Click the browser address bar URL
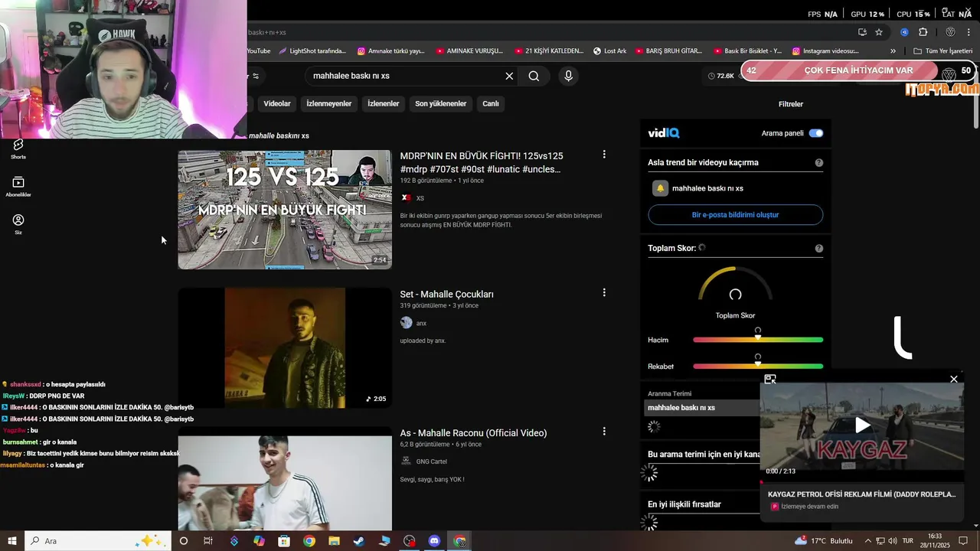Image resolution: width=980 pixels, height=551 pixels. coord(266,32)
